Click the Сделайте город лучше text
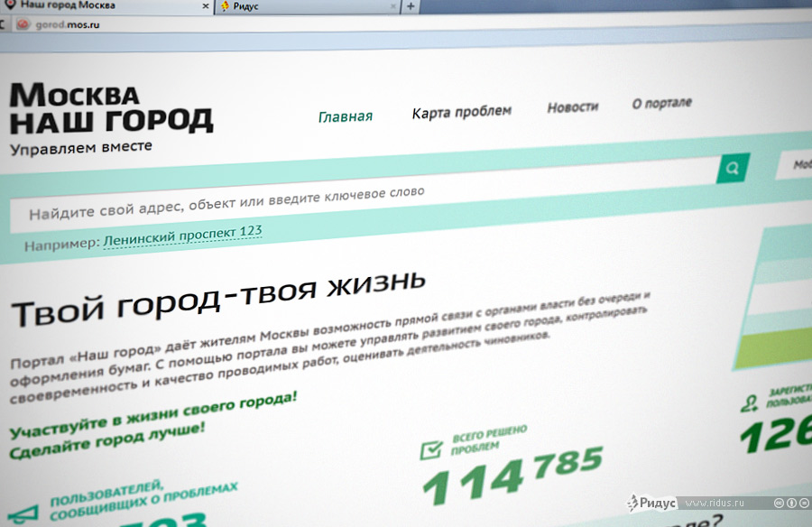The image size is (812, 527). coord(107,441)
